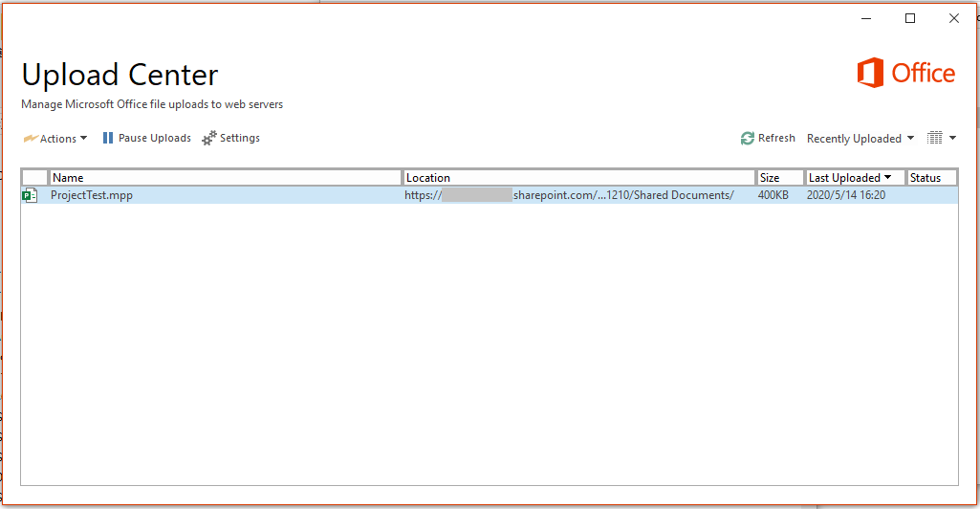Image resolution: width=980 pixels, height=509 pixels.
Task: Click the Project file icon for ProjectTest.mpp
Action: [30, 195]
